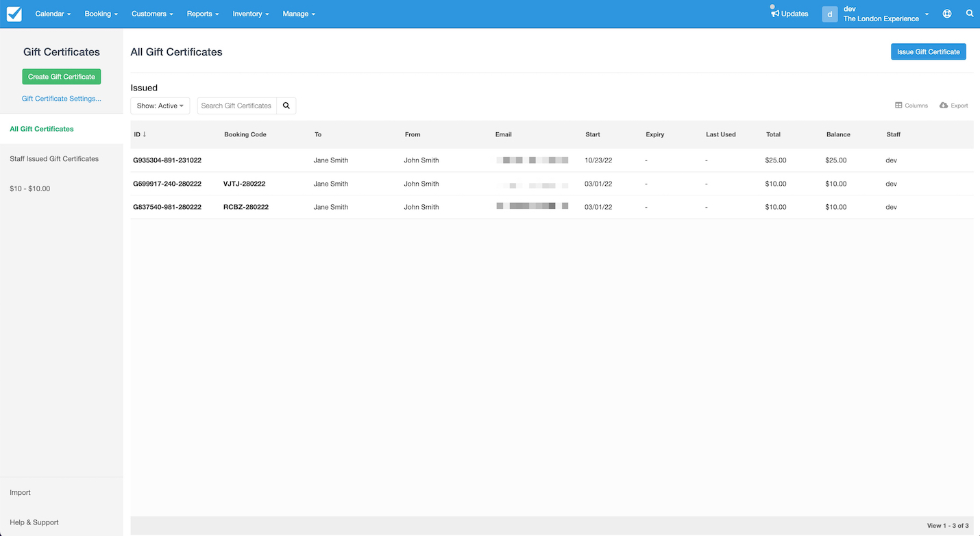The image size is (980, 536).
Task: Open the Manage menu
Action: [299, 14]
